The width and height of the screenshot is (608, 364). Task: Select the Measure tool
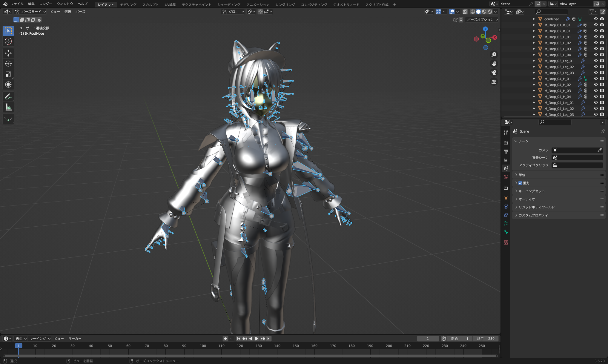8,107
